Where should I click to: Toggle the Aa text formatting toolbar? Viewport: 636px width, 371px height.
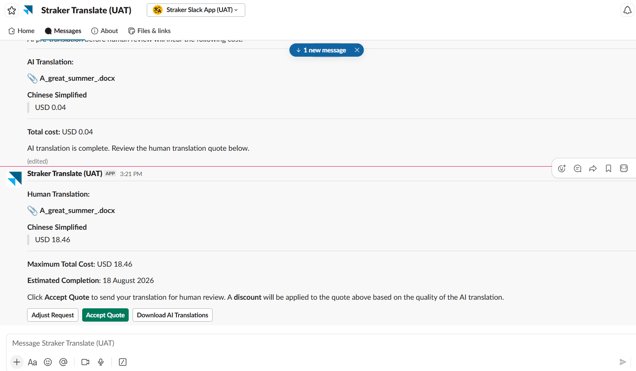click(x=32, y=362)
